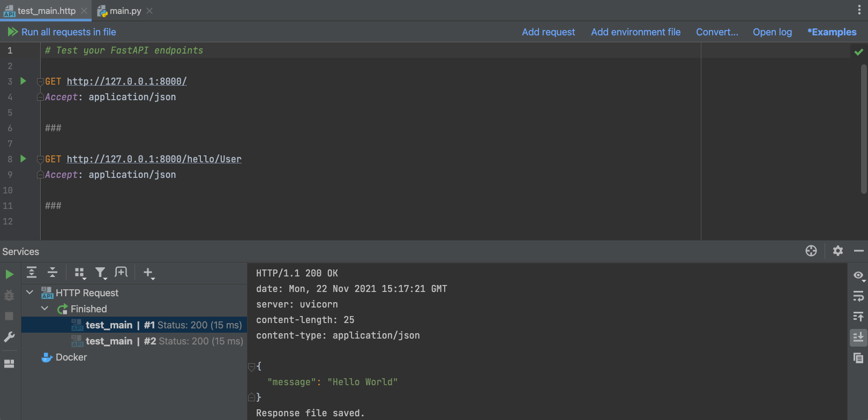The height and width of the screenshot is (420, 868).
Task: Click Collapse All in Services toolbar
Action: point(53,273)
